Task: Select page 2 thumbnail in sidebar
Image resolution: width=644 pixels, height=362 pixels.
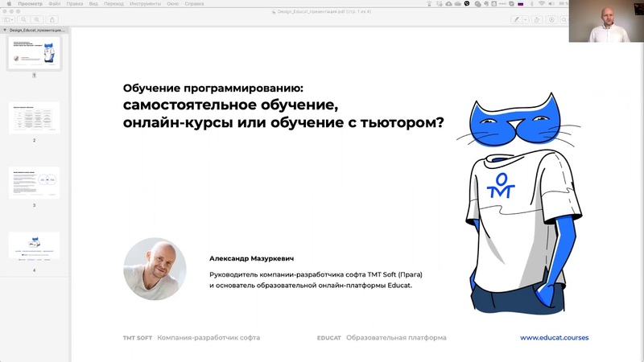Action: [34, 117]
